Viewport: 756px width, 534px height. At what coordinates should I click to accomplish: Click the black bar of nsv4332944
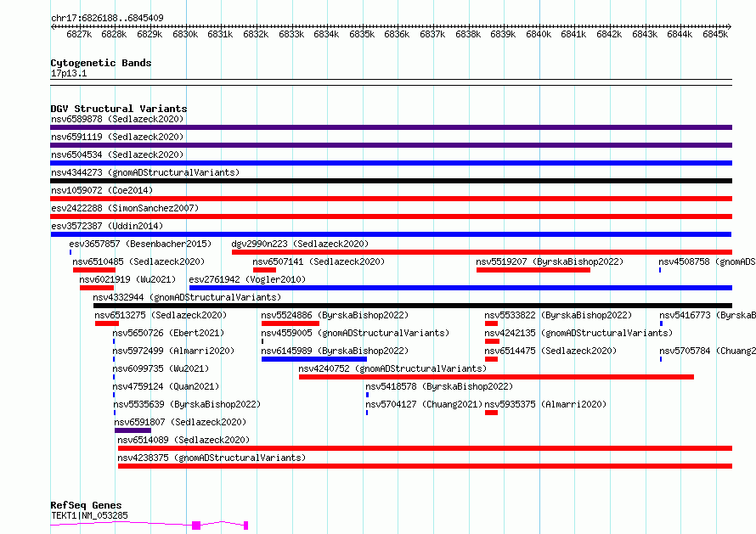[x=413, y=306]
